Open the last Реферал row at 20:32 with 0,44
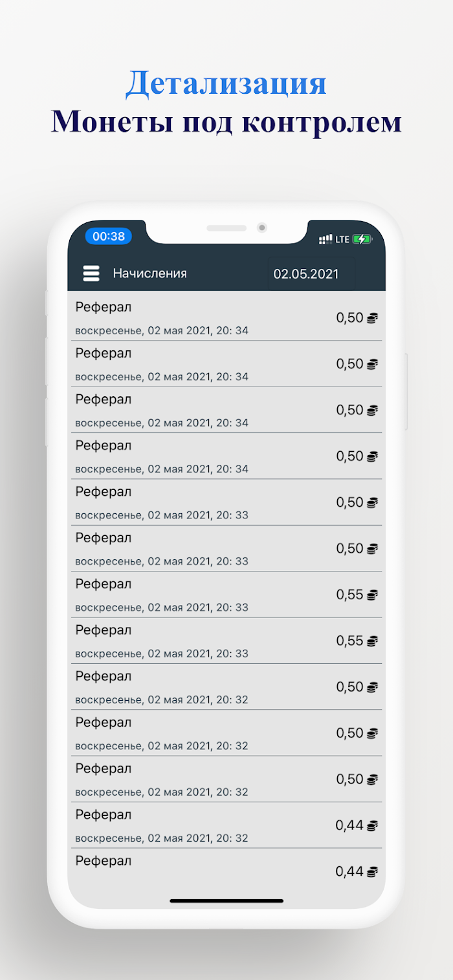Screen dimensions: 453x980 (225, 826)
